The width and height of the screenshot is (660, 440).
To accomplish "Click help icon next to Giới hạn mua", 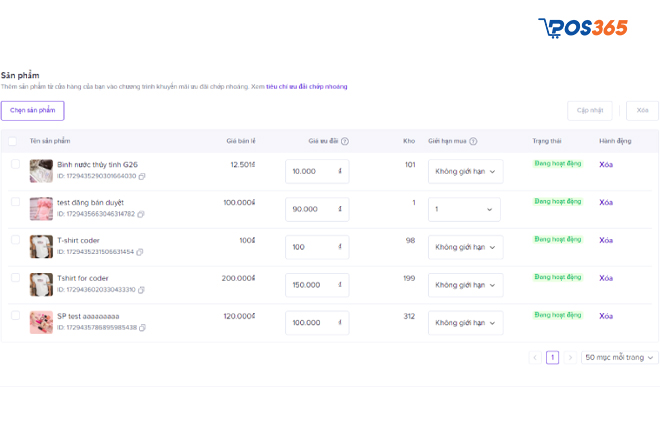I will click(x=473, y=141).
